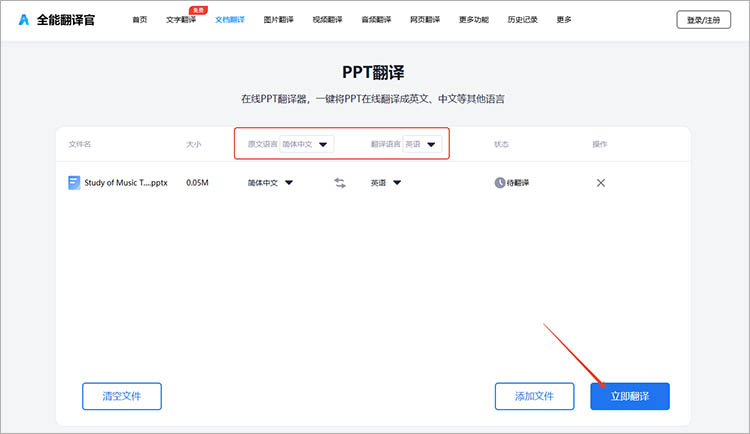The width and height of the screenshot is (750, 434).
Task: Click the 0.05M file size cell
Action: pos(197,183)
